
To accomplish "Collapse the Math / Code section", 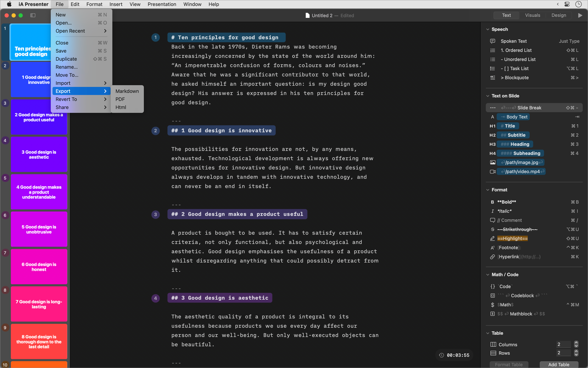I will point(488,275).
